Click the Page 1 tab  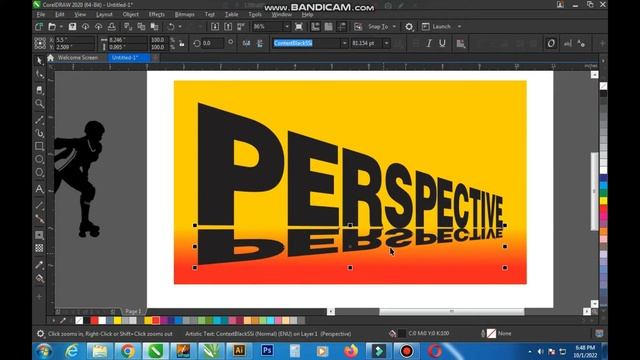133,311
